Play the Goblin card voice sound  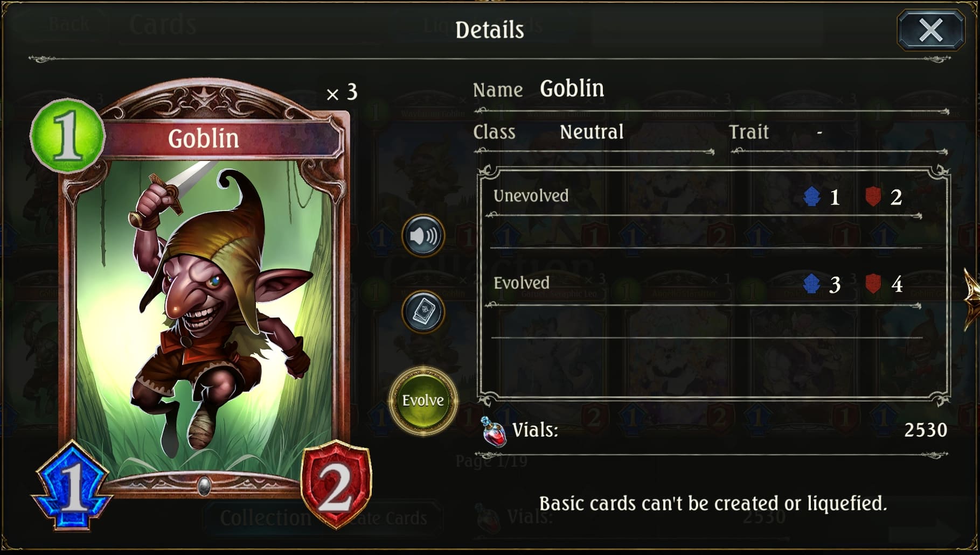[423, 235]
